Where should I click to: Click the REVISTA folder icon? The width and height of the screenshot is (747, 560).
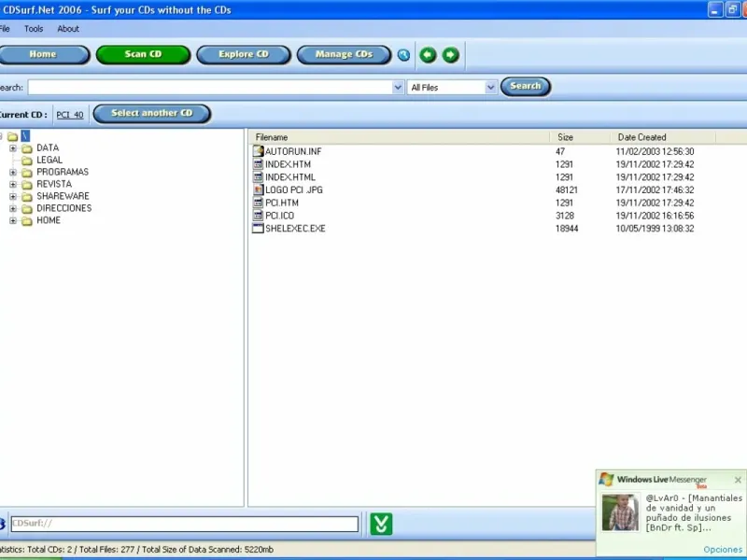pyautogui.click(x=27, y=185)
